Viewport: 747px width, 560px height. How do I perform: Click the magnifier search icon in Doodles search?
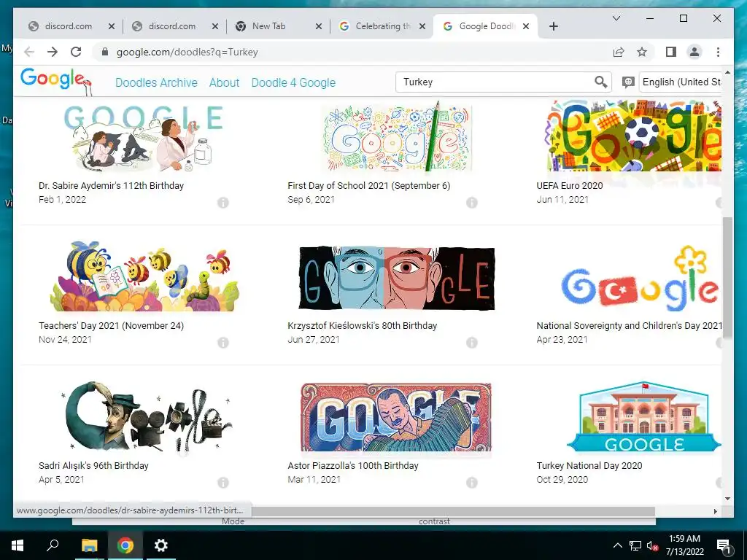[601, 82]
